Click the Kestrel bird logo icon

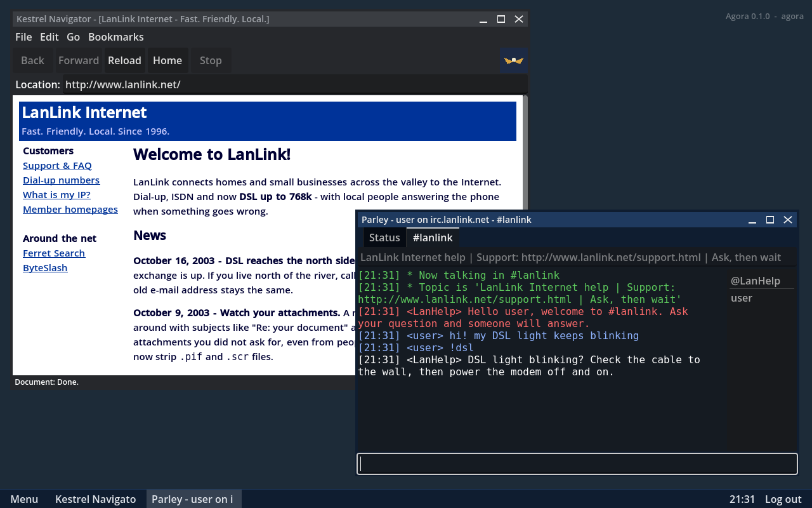coord(514,60)
